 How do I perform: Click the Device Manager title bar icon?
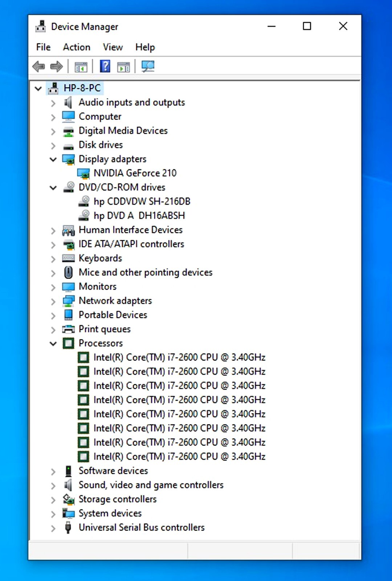41,27
